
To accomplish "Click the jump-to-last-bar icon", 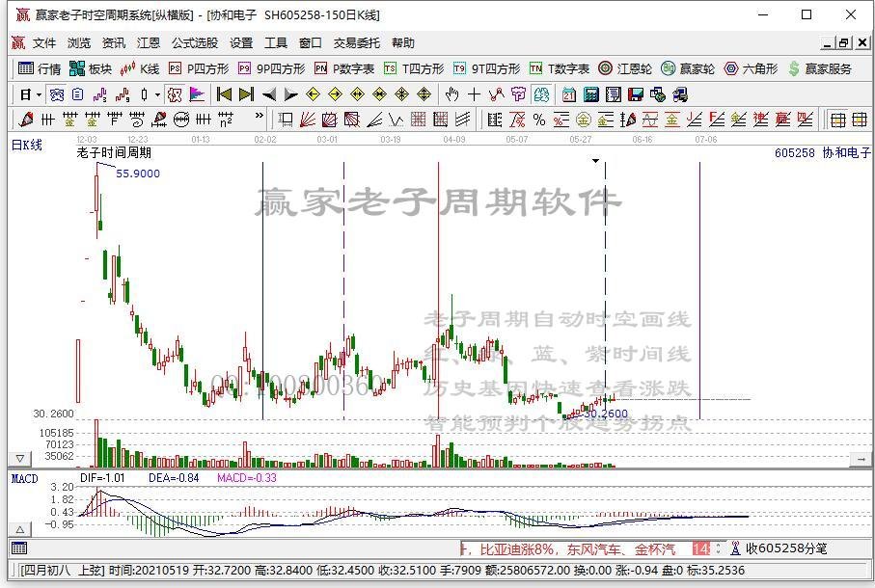I will [246, 94].
